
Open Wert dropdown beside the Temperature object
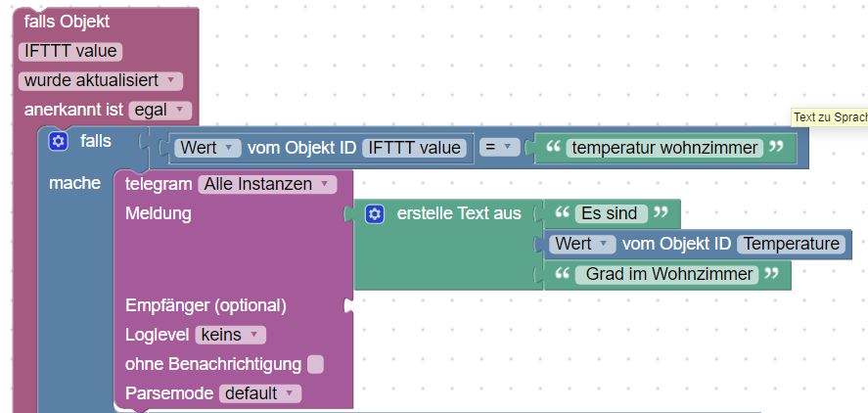coord(582,244)
